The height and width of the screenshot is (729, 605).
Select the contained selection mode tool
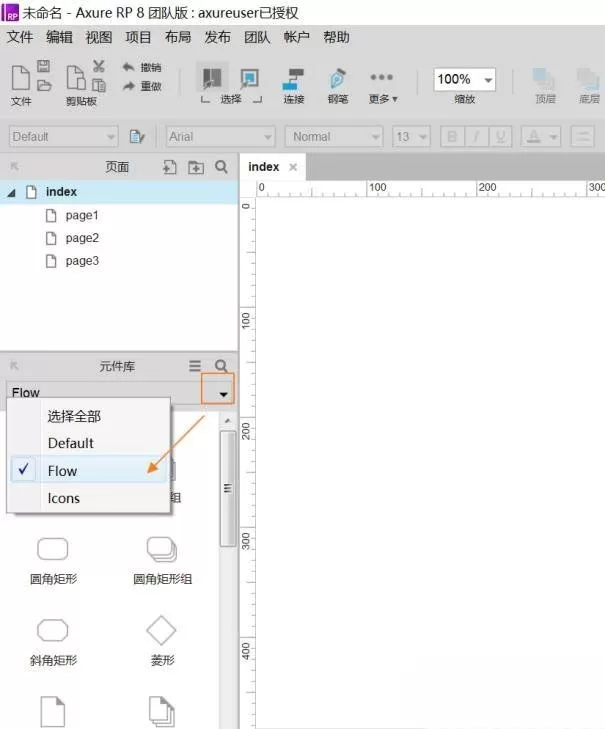click(249, 79)
